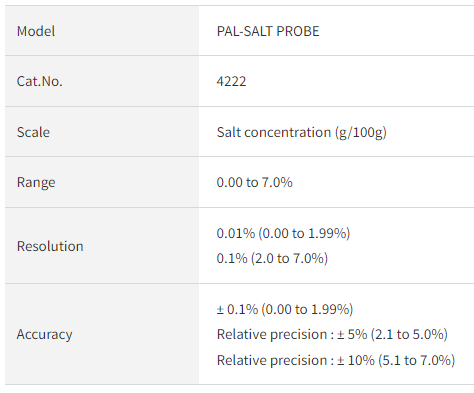Click the (2.1 to 5.0%) accuracy range text
Viewport: 474px width, 393px height.
409,334
